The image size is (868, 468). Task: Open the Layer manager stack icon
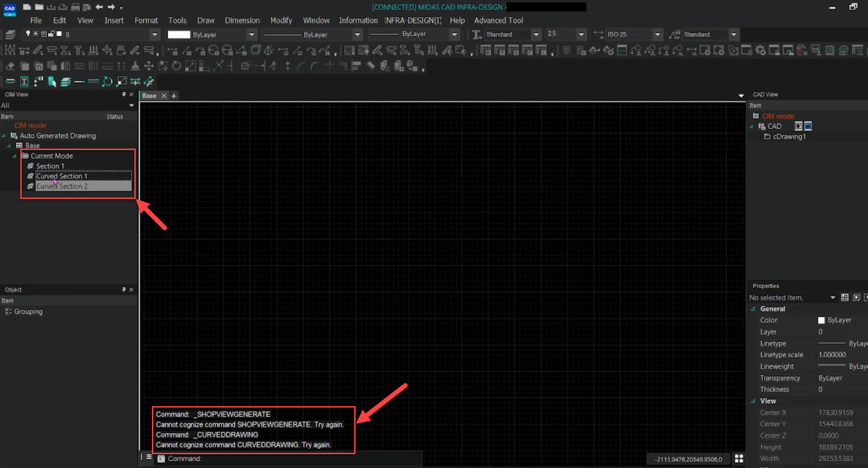10,34
